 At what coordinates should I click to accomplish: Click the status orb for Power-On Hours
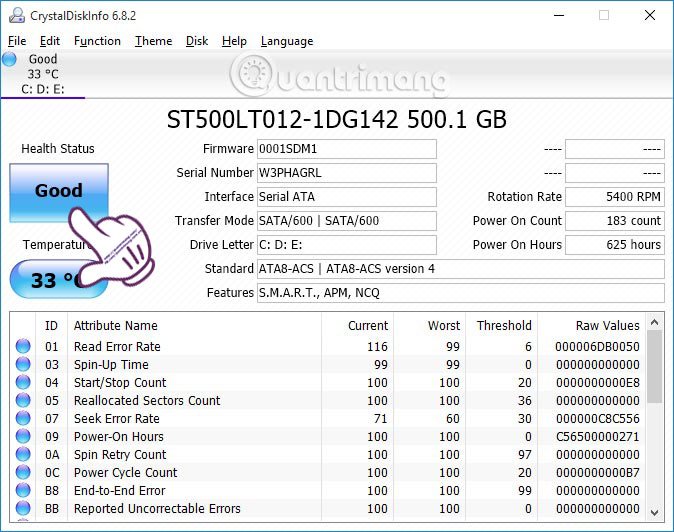23,436
